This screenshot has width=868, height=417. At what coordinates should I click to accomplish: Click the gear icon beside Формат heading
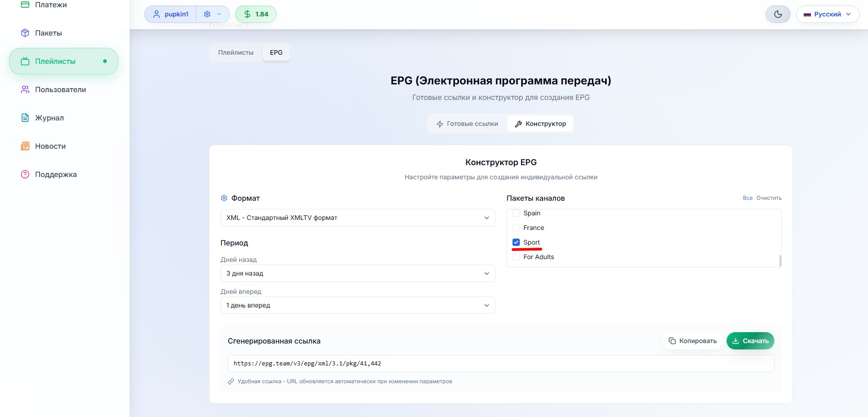click(x=224, y=198)
